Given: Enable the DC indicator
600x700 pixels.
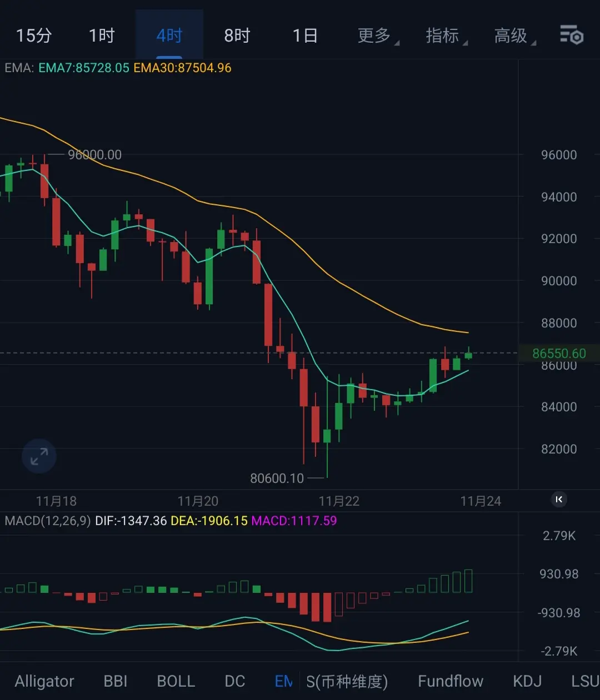Looking at the screenshot, I should pyautogui.click(x=235, y=681).
